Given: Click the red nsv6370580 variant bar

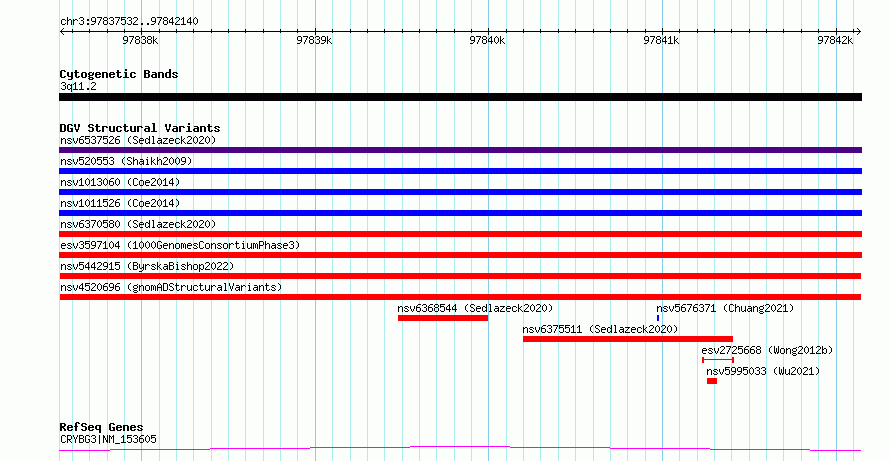Looking at the screenshot, I should (460, 234).
